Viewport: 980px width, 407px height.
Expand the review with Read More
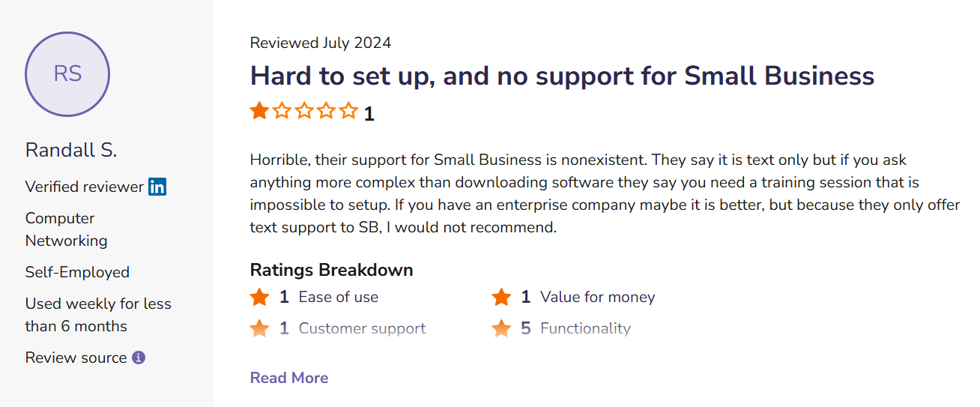[289, 378]
